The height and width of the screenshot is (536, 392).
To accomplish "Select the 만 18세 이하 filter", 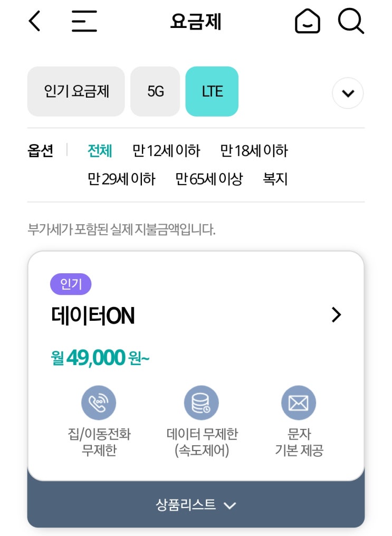I will [x=254, y=151].
